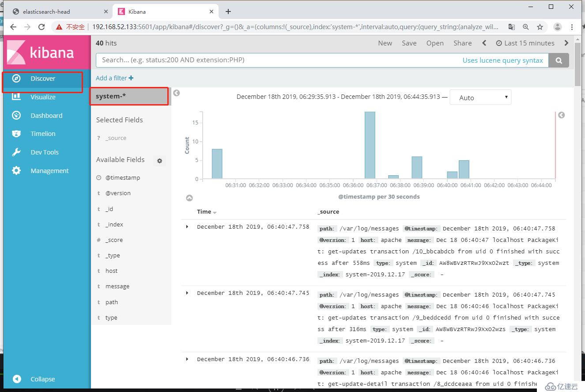Viewport: 585px width, 392px height.
Task: Step time range backward with left chevron
Action: pyautogui.click(x=484, y=43)
